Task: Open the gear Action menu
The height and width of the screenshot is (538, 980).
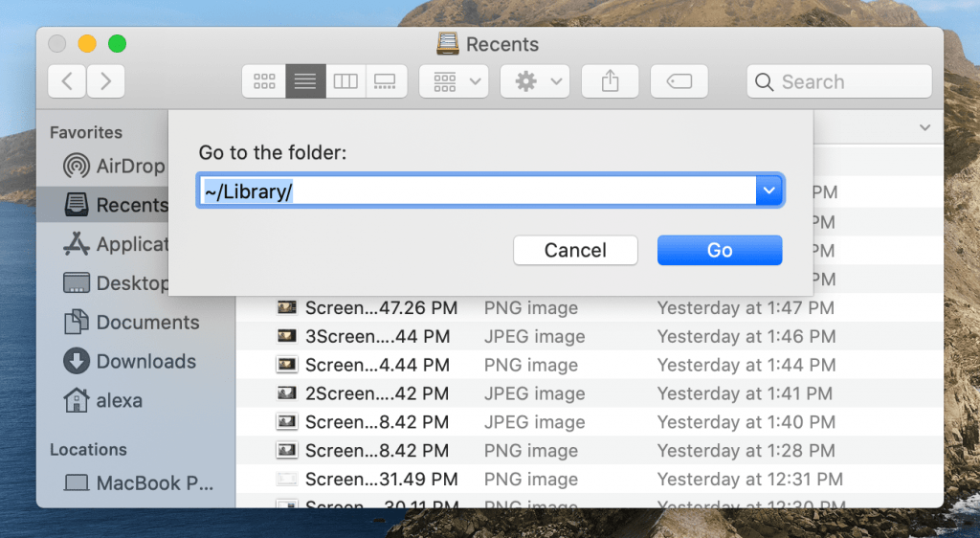Action: (535, 81)
